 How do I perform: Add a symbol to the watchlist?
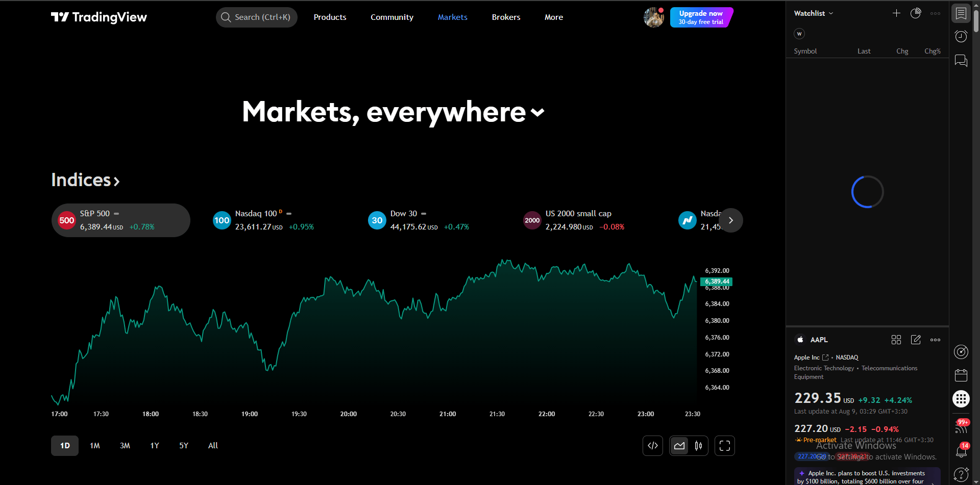(896, 13)
